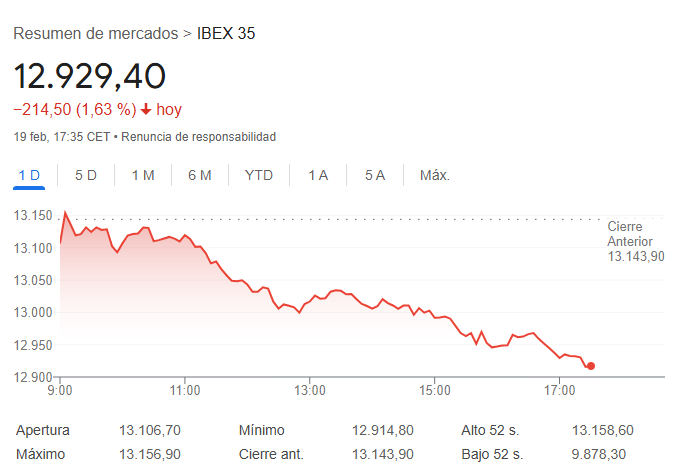Open the Resumen de mercados link
Screen dimensions: 687x476
[95, 33]
